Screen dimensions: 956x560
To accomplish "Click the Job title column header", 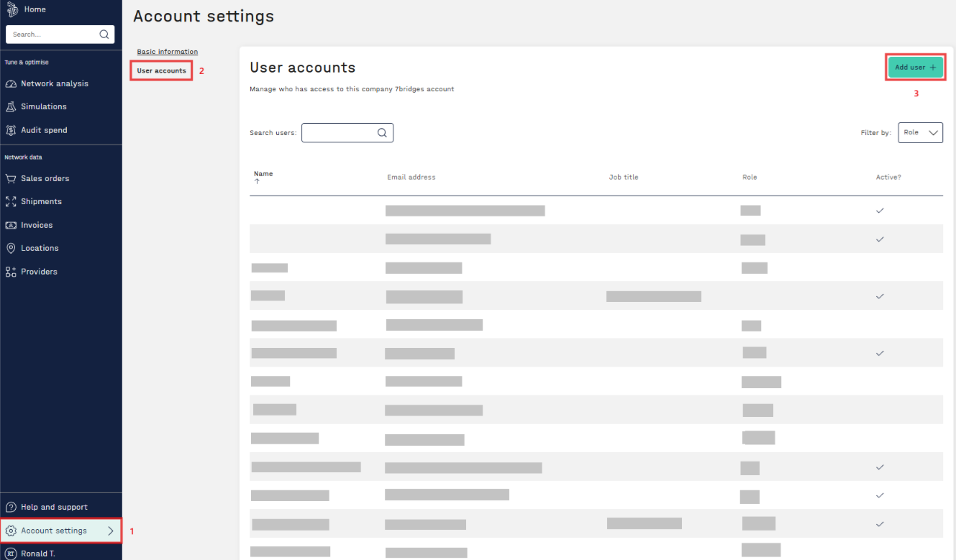I will (x=624, y=177).
